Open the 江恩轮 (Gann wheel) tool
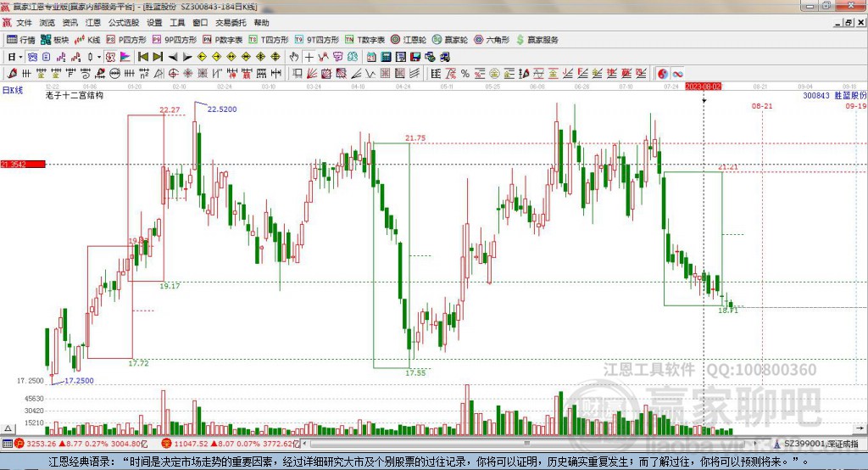 pos(409,39)
